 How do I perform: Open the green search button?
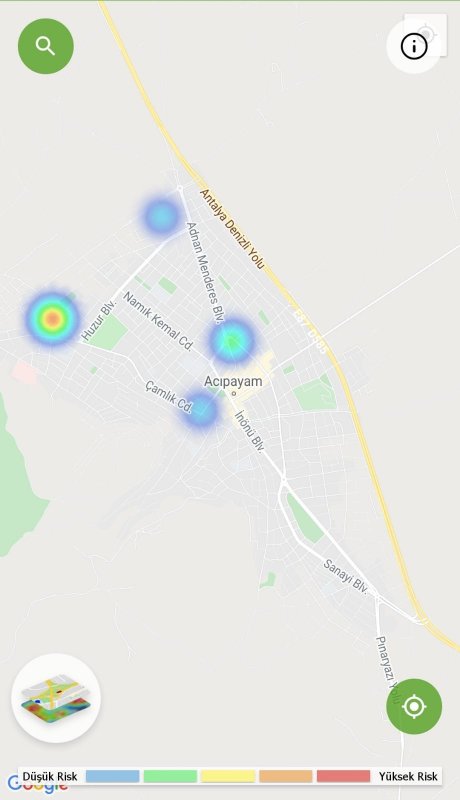(46, 46)
